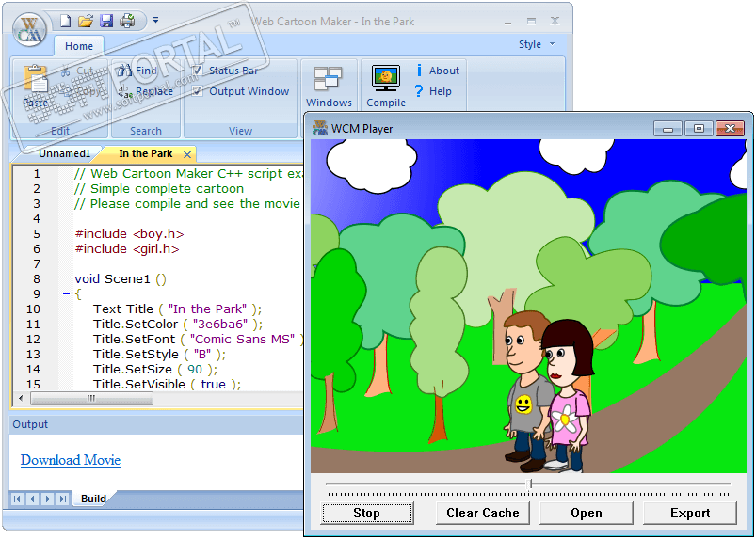This screenshot has height=539, width=756.
Task: Open a file using the folder icon
Action: point(86,21)
